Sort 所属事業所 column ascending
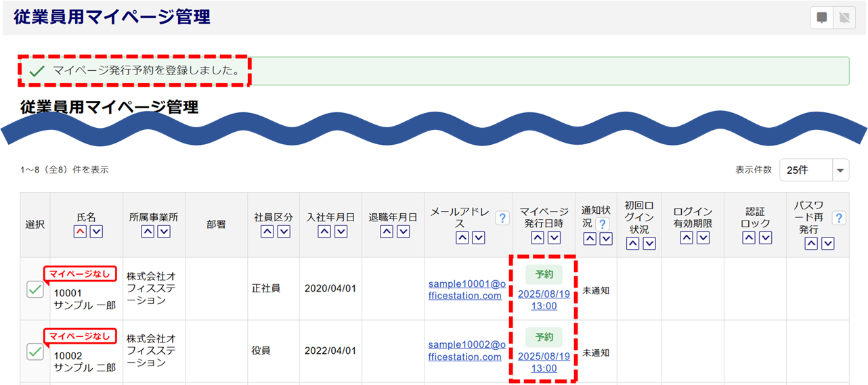 point(148,232)
